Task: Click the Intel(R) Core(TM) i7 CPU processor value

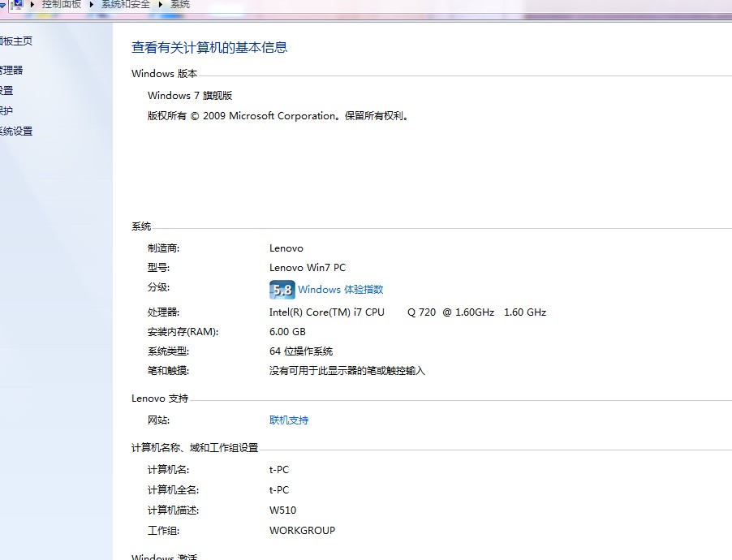Action: tap(407, 312)
